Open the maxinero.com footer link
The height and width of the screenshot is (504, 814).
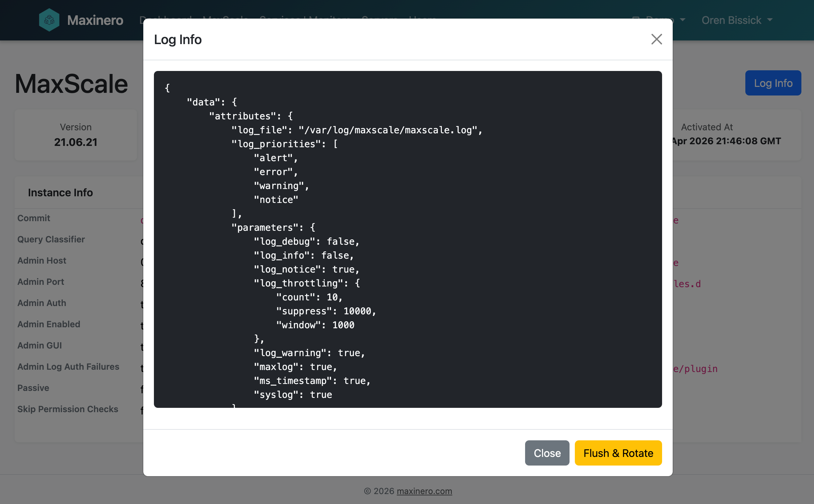pyautogui.click(x=424, y=491)
